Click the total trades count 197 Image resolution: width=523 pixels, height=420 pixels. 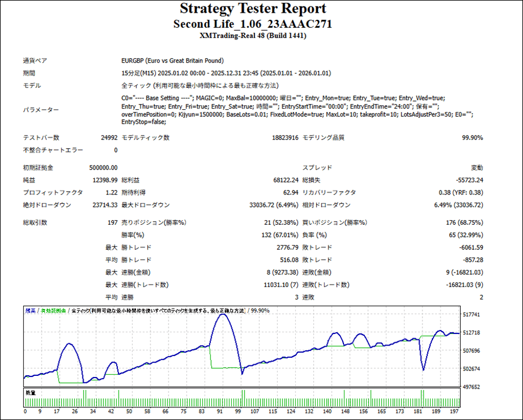coord(112,222)
